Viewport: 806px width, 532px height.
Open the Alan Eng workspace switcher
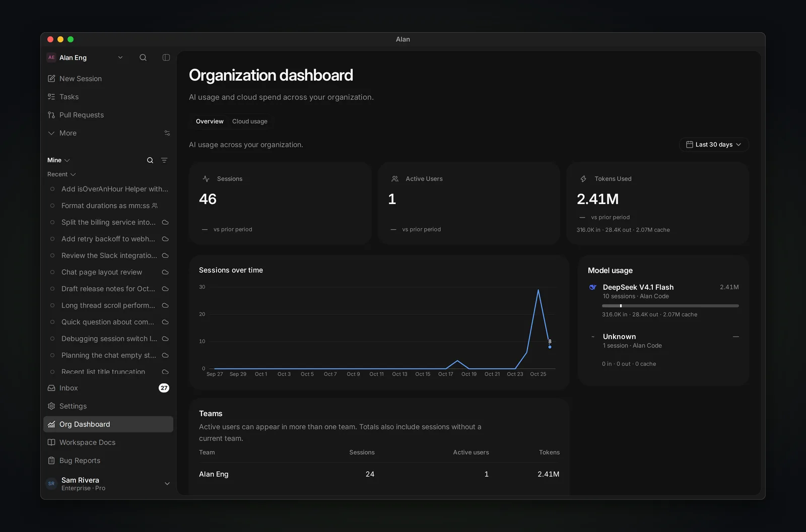(85, 57)
